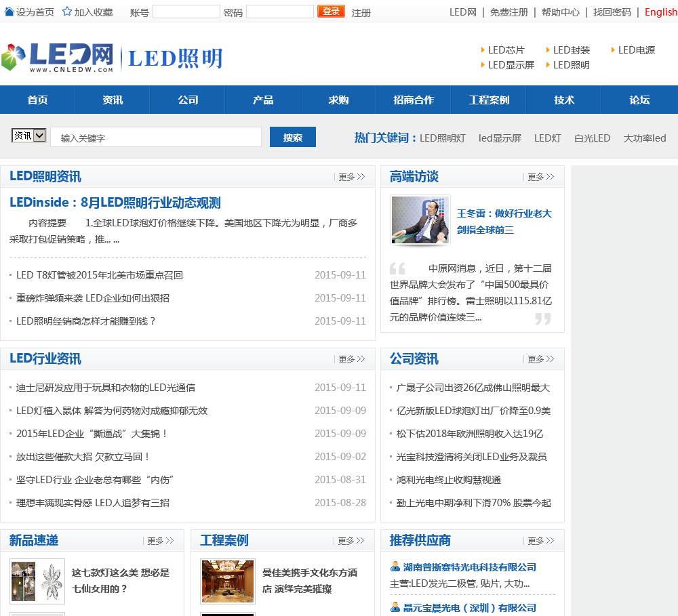Click the star icon for 加入收藏
678x616 pixels.
[x=67, y=12]
